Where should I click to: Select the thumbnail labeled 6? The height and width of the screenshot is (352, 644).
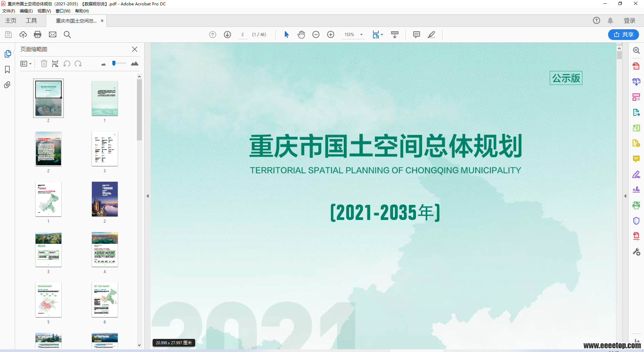[105, 300]
